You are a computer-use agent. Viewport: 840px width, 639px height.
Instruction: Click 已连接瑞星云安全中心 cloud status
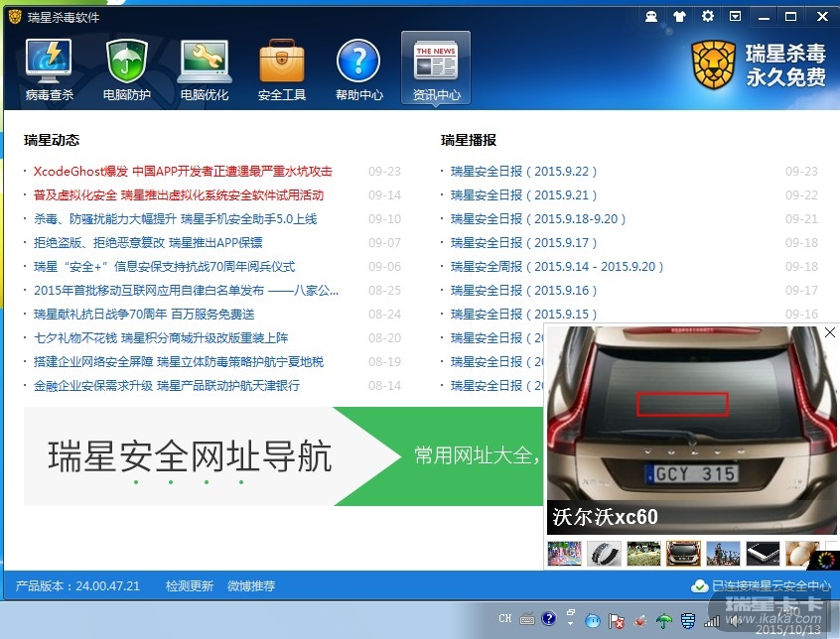point(761,586)
